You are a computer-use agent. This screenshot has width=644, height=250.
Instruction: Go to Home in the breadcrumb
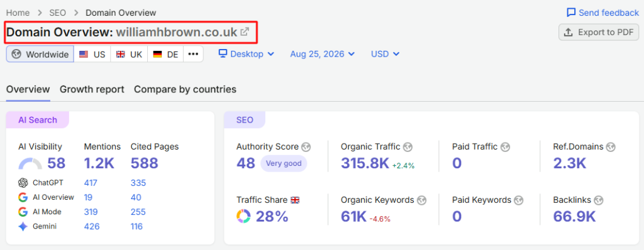[18, 13]
